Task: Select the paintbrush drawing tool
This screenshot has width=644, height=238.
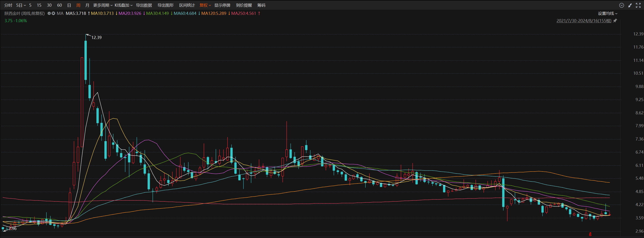Action: click(630, 5)
